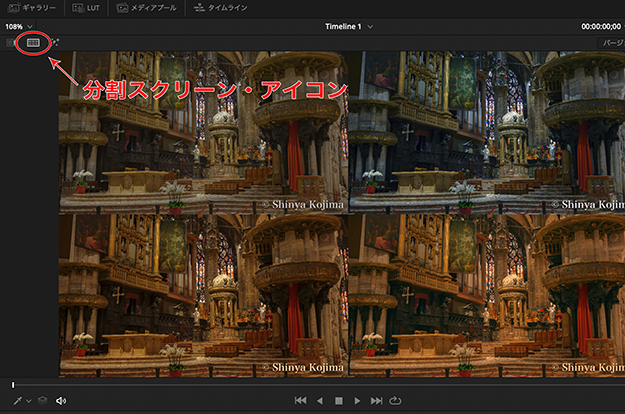Click the viewer scrubber playhead
The height and width of the screenshot is (414, 625).
click(13, 385)
